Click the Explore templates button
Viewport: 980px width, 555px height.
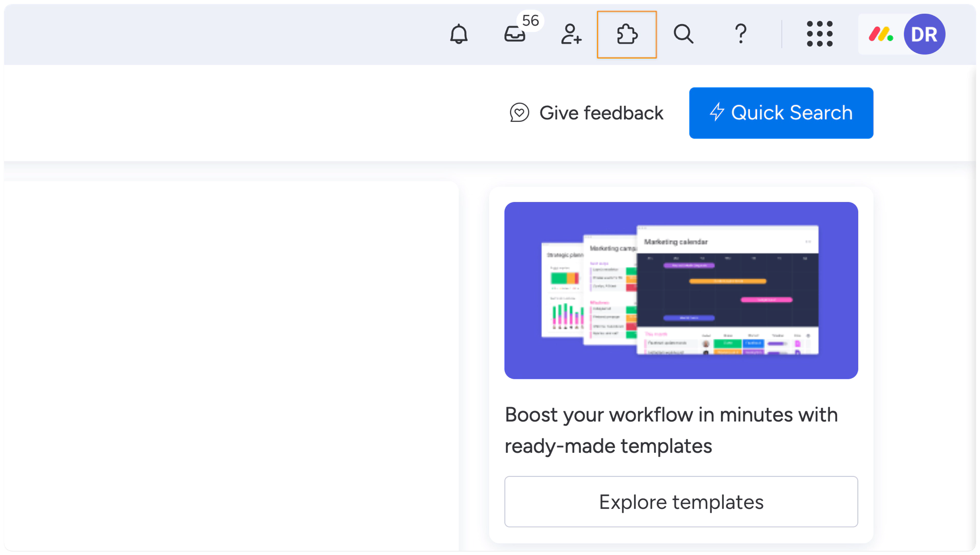[681, 502]
